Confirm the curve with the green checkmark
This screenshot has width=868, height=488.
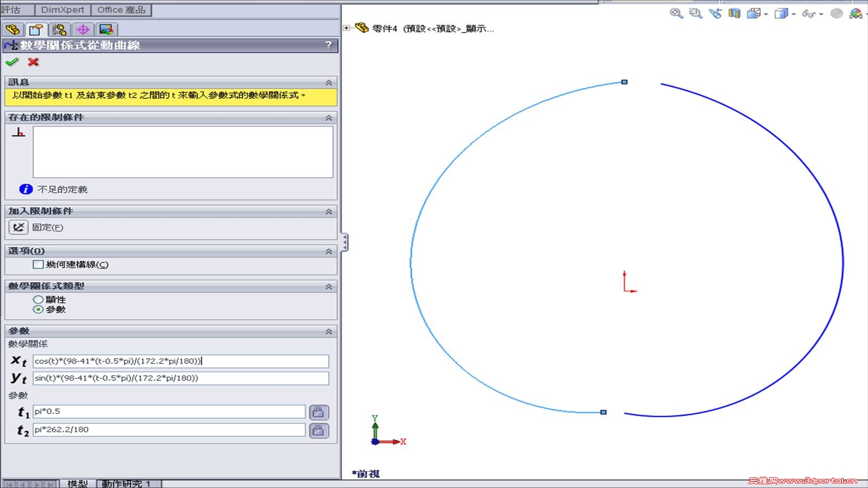12,62
